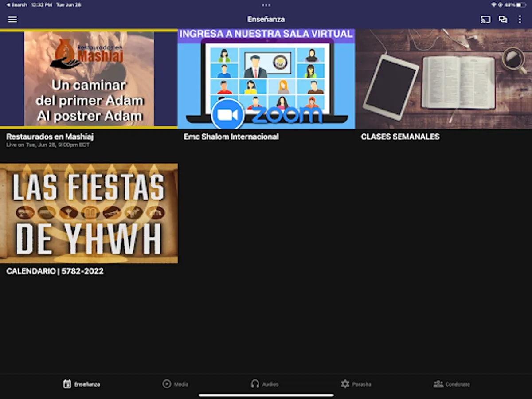532x399 pixels.
Task: Select the CALENDARIO | 5782-2022 title
Action: coord(55,271)
